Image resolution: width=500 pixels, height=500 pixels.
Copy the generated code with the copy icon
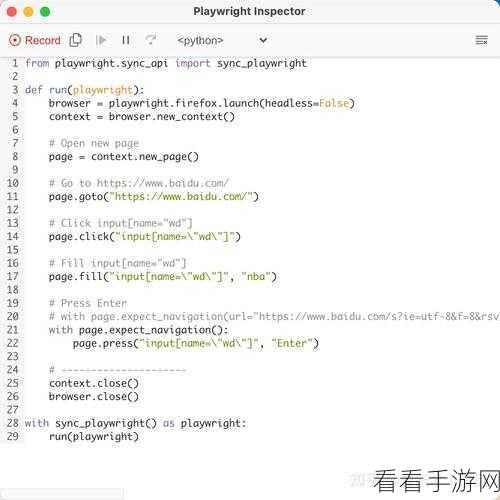(x=76, y=40)
